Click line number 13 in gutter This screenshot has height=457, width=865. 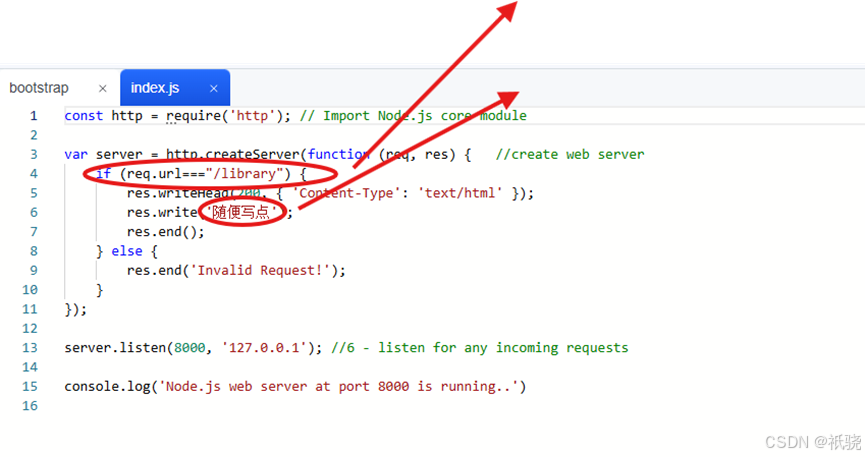point(30,348)
